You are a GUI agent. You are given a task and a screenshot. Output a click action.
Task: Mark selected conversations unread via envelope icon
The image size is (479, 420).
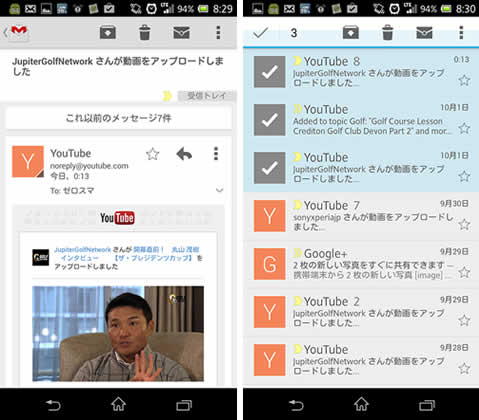click(424, 33)
